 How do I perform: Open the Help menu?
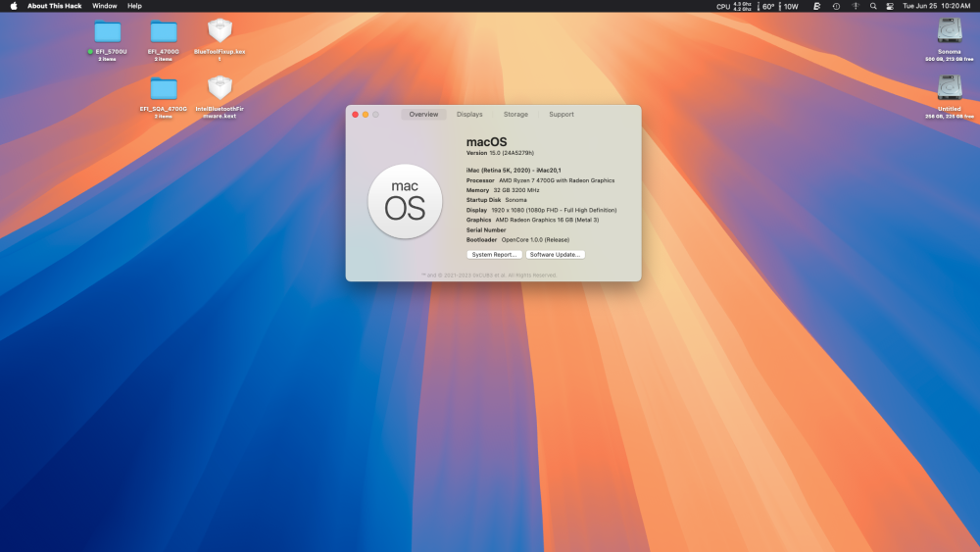134,6
